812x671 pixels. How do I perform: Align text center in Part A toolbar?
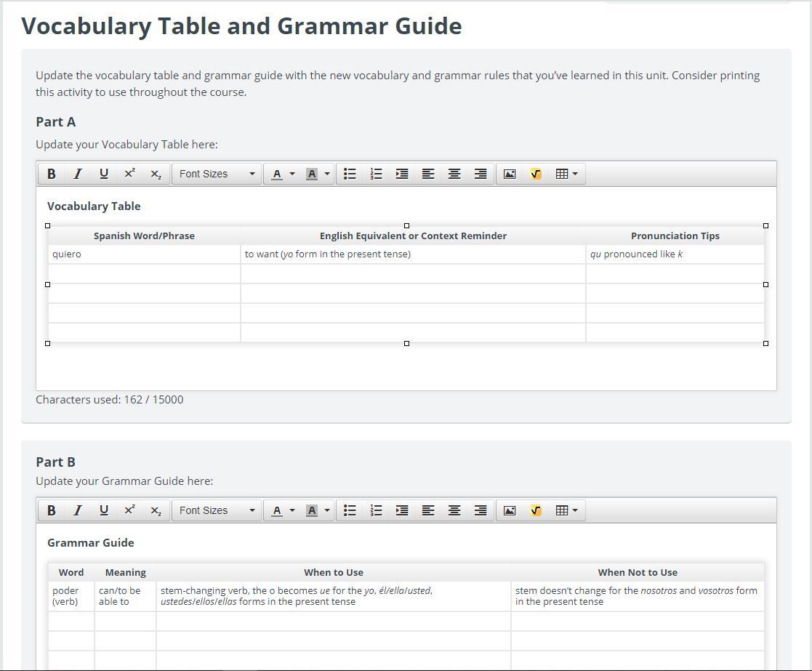click(454, 174)
